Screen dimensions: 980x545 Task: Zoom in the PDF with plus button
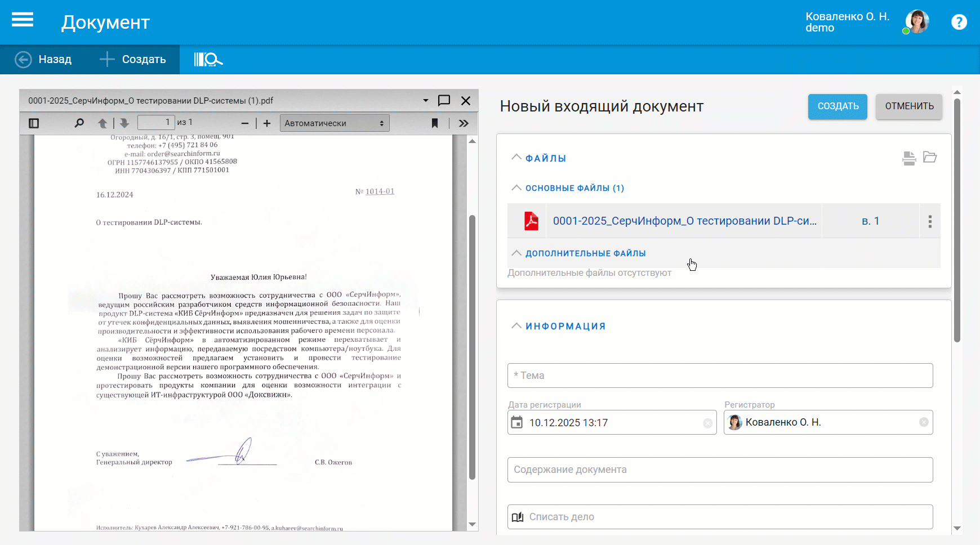(x=267, y=123)
